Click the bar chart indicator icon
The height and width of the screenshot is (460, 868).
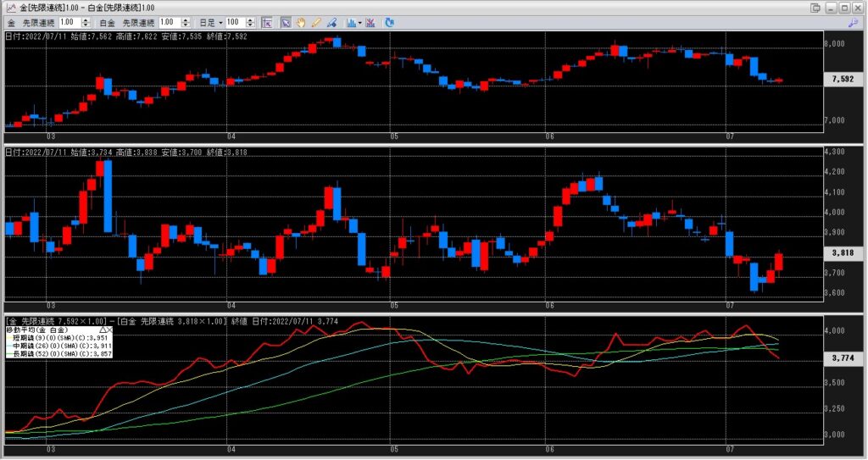pyautogui.click(x=348, y=22)
